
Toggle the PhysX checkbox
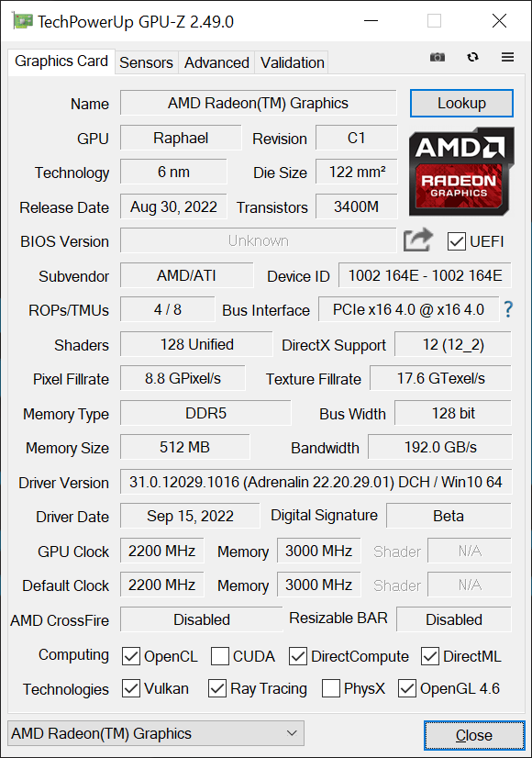(330, 688)
